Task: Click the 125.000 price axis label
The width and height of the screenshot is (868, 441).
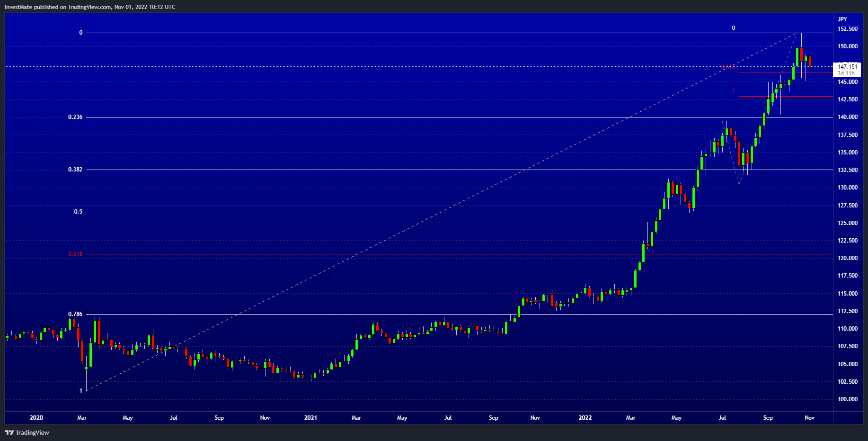Action: tap(847, 223)
